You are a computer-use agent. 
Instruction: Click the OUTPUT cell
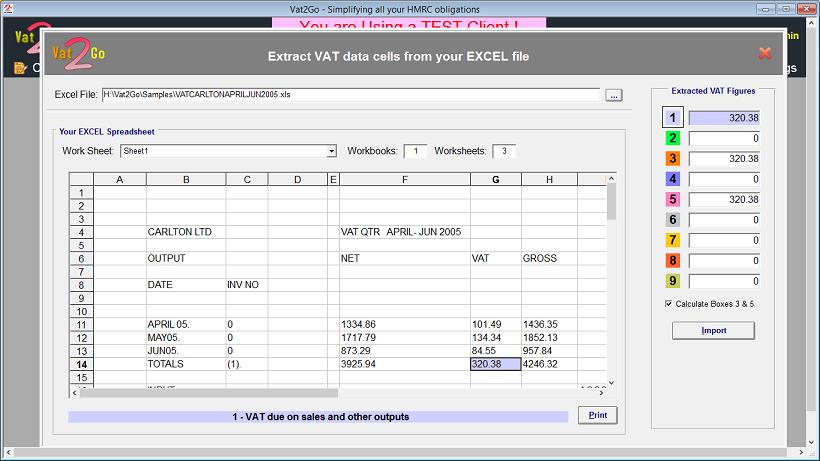pyautogui.click(x=186, y=258)
